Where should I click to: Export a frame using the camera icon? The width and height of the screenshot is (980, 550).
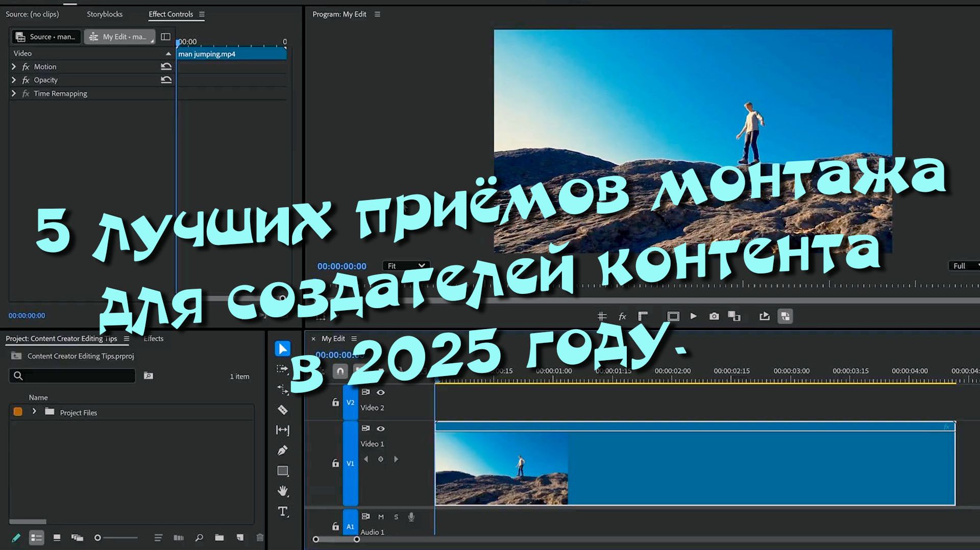(714, 316)
